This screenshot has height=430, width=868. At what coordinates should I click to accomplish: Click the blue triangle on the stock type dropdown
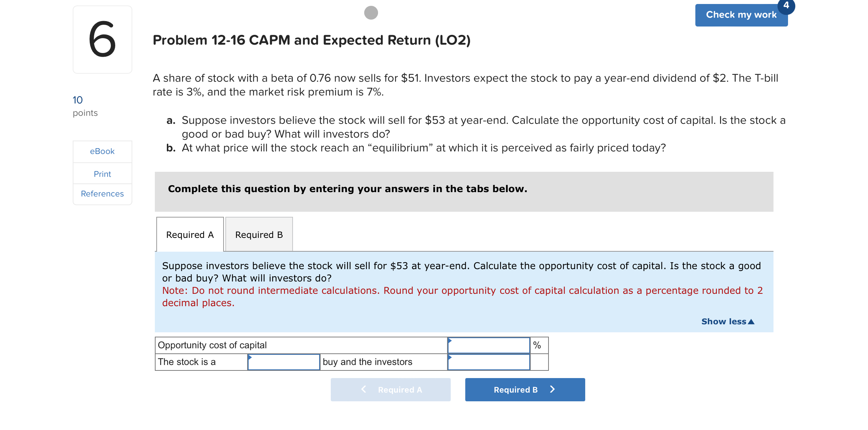pyautogui.click(x=250, y=357)
